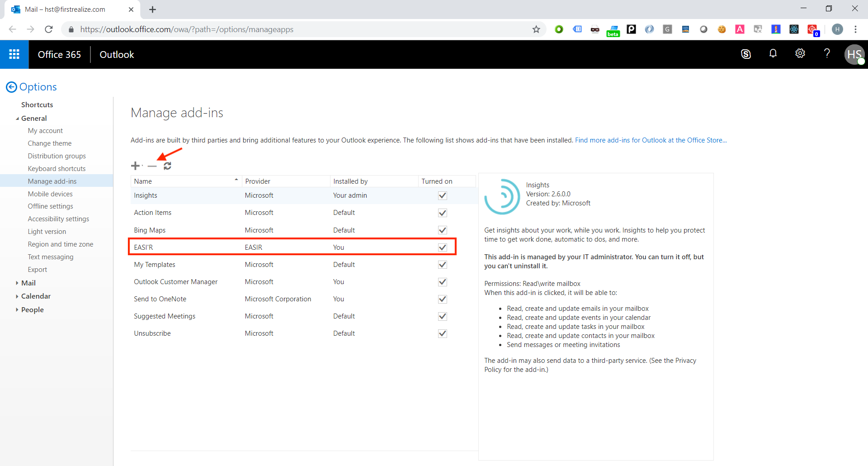This screenshot has width=868, height=466.
Task: Go to Change theme
Action: 50,143
